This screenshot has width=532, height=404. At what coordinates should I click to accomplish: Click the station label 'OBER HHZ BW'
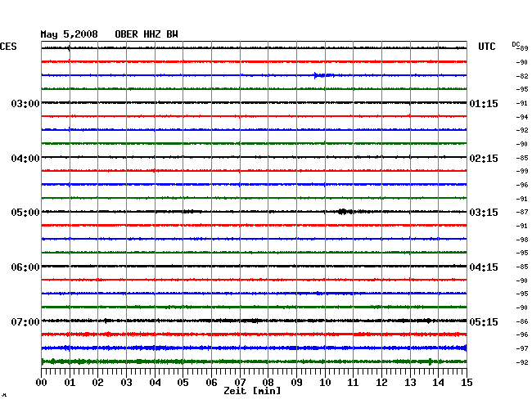[147, 34]
